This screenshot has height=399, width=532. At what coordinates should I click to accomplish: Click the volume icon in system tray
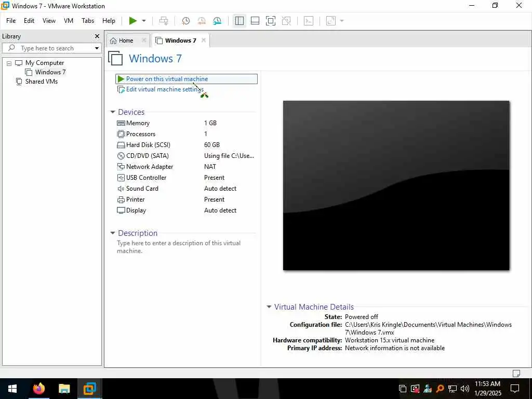tap(465, 389)
